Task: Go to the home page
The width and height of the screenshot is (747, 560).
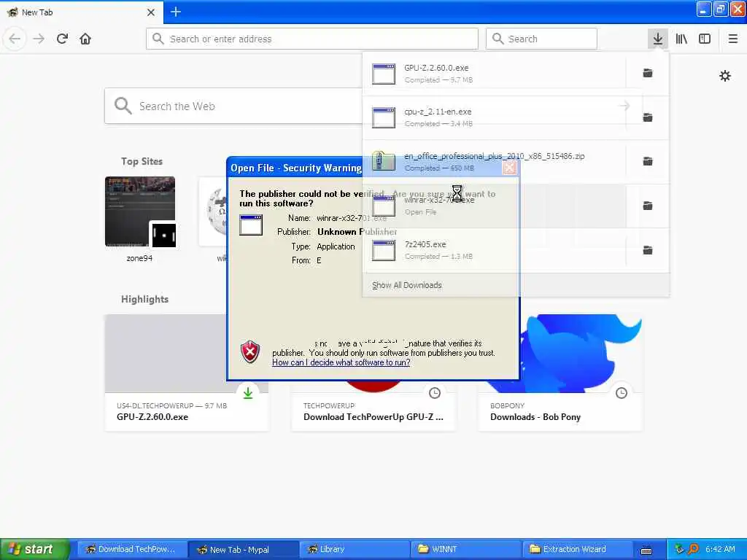Action: (85, 39)
